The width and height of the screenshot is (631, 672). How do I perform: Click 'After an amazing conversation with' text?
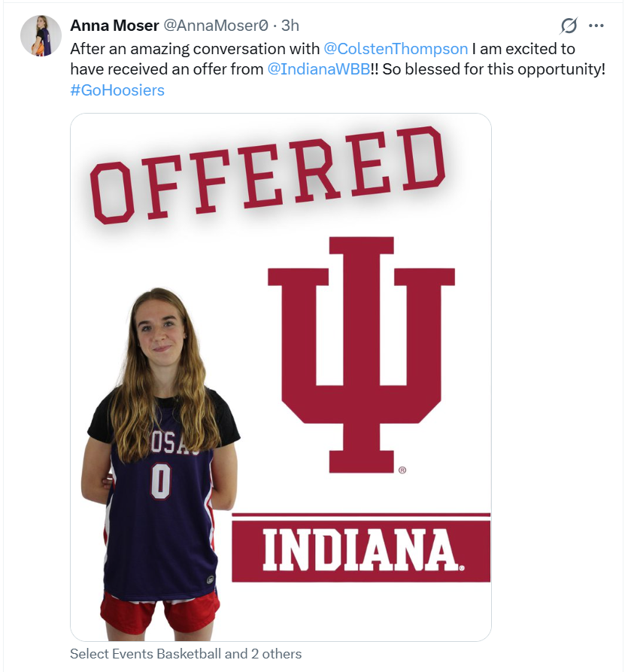coord(195,49)
